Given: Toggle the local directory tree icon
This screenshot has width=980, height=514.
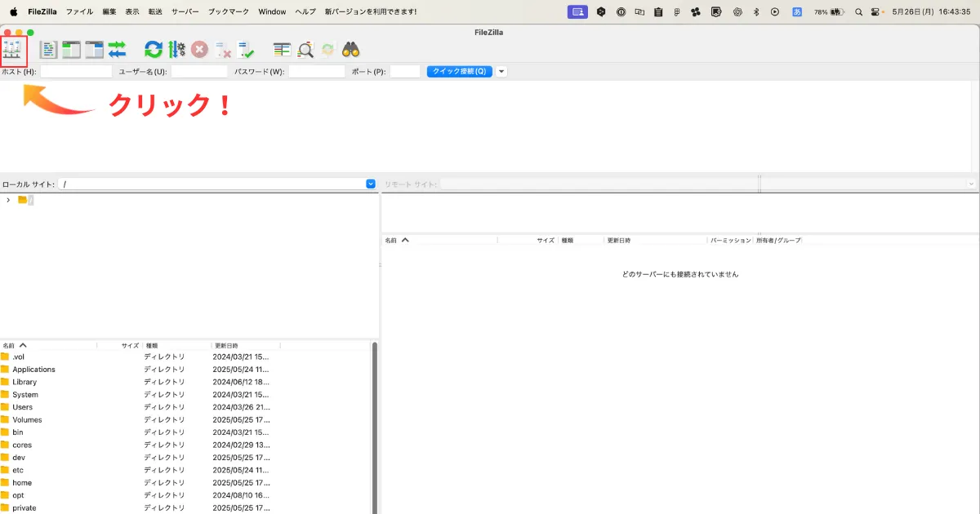Looking at the screenshot, I should pyautogui.click(x=71, y=50).
